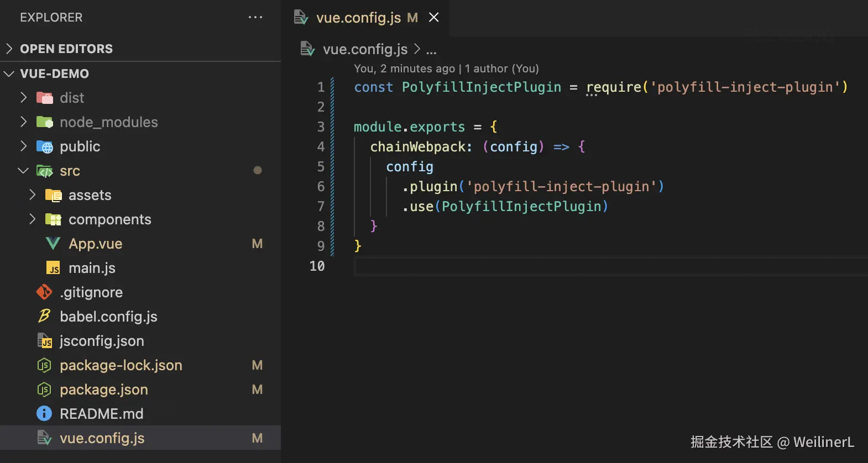Click '.plugin' call on line 6
Screen dimensions: 868x463
pos(430,187)
